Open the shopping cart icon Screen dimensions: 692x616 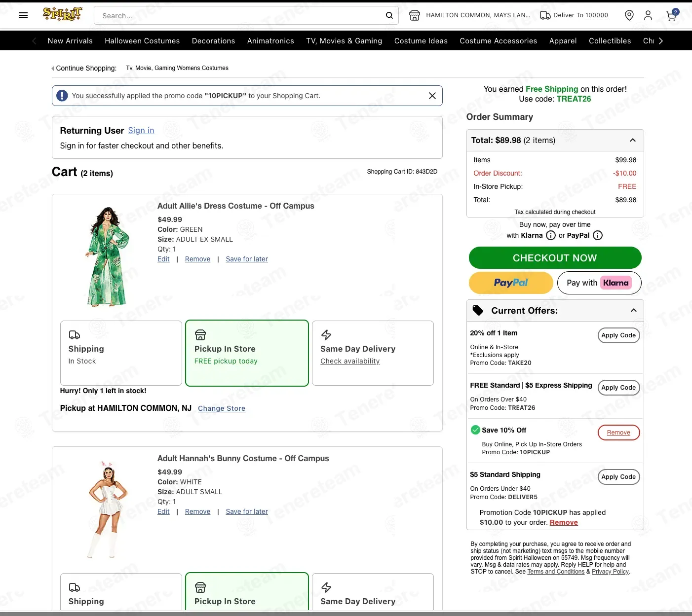pyautogui.click(x=671, y=15)
